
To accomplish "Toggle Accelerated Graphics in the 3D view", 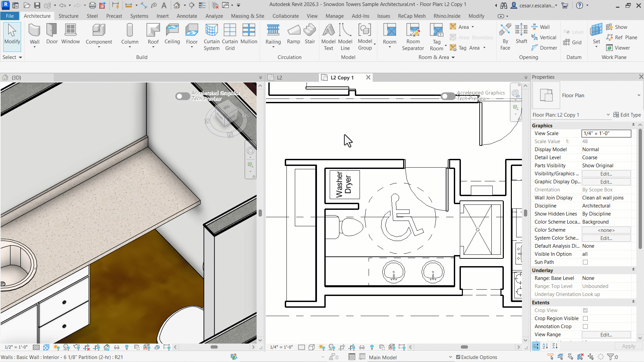I will pos(182,97).
